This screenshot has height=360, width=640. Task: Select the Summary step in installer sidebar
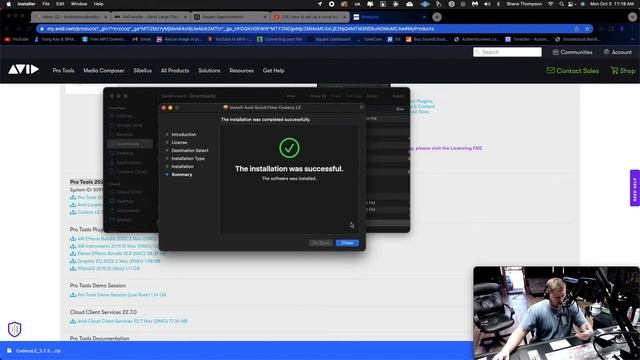[182, 175]
